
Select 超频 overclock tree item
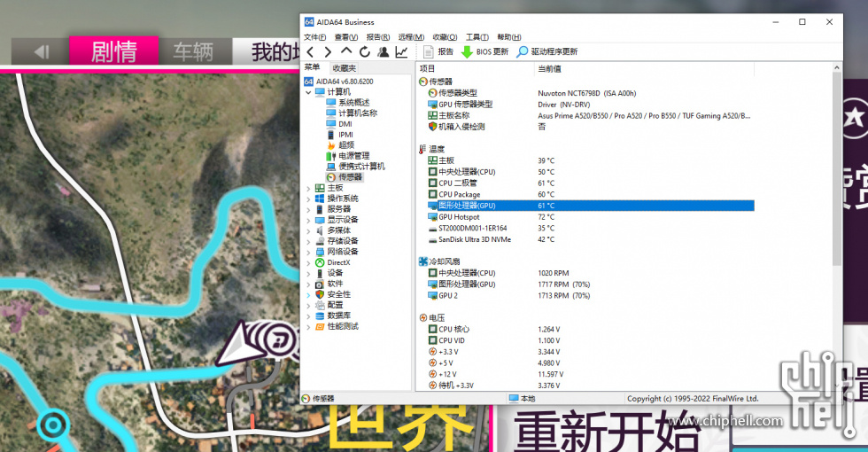(x=346, y=145)
